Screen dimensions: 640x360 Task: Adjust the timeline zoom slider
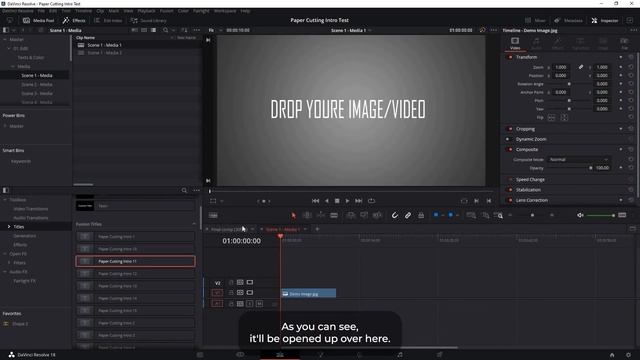point(532,215)
